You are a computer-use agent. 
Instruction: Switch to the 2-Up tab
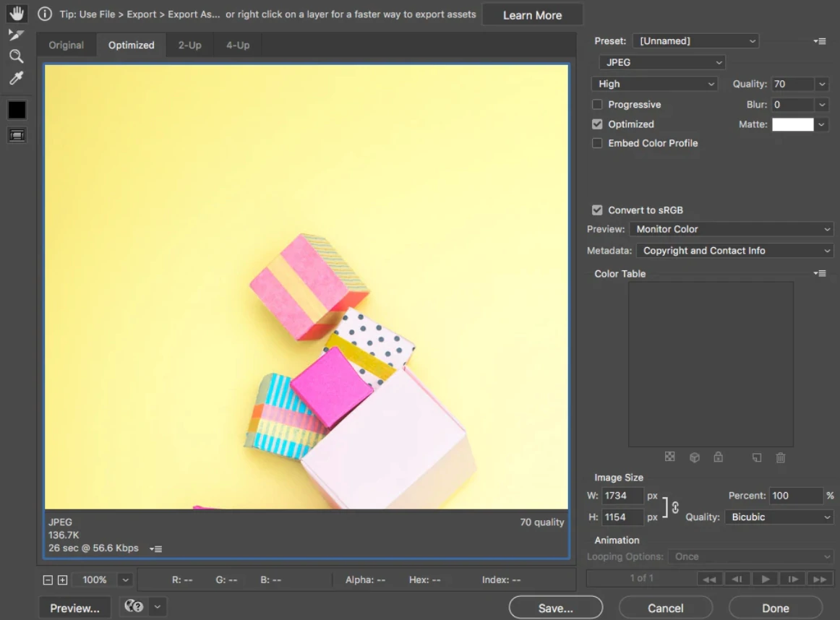[189, 44]
